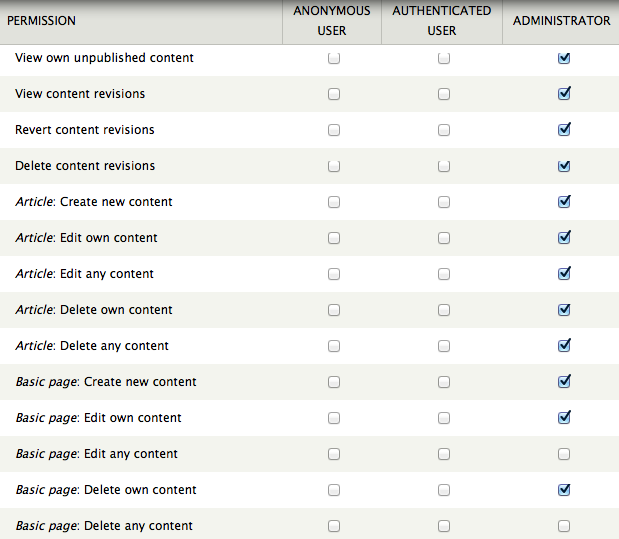Tick Basic page: Delete any content for Authenticated user

(x=444, y=526)
